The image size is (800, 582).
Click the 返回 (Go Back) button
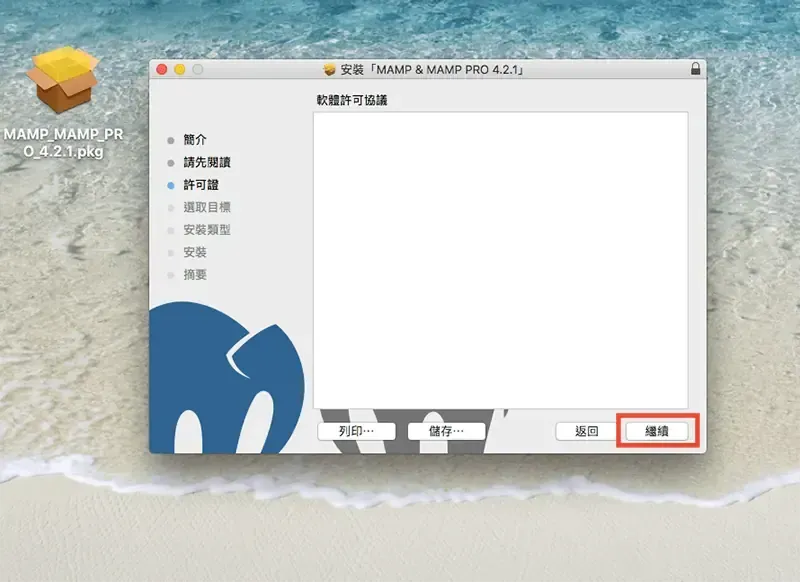coord(586,431)
